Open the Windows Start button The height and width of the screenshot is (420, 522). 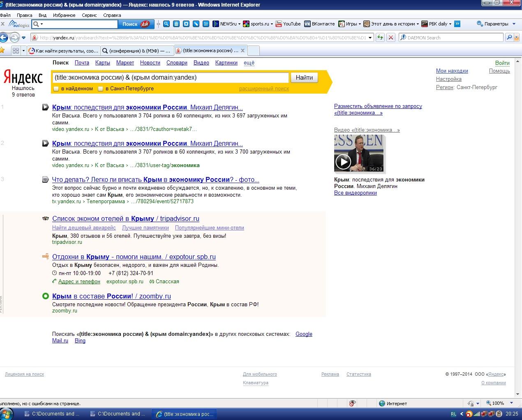pyautogui.click(x=7, y=413)
